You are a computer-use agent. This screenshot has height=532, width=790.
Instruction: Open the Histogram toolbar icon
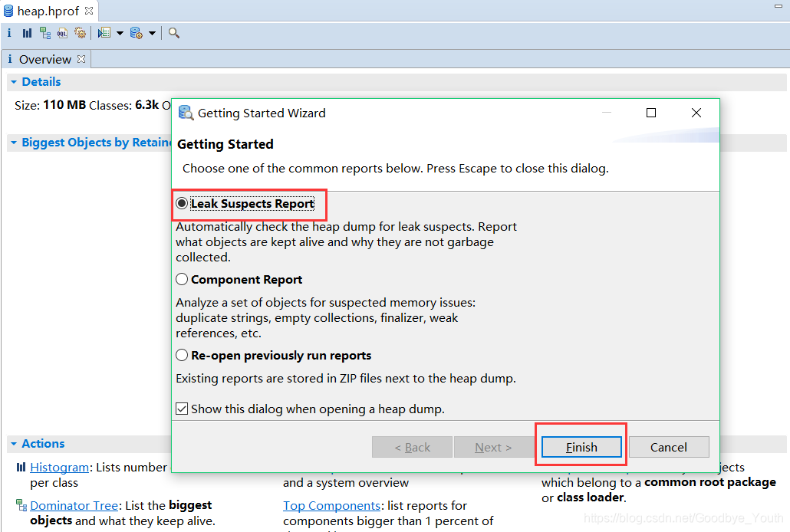tap(27, 33)
